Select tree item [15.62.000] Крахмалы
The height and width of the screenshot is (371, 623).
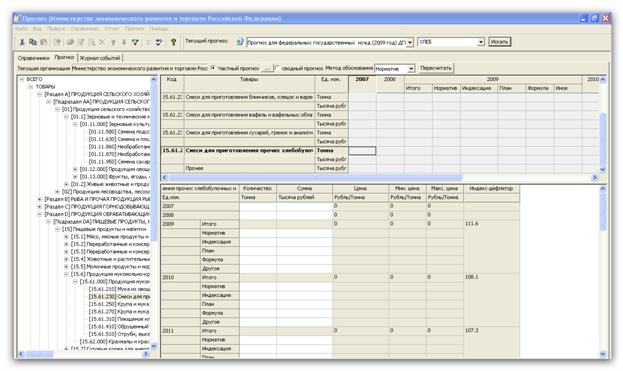click(115, 342)
